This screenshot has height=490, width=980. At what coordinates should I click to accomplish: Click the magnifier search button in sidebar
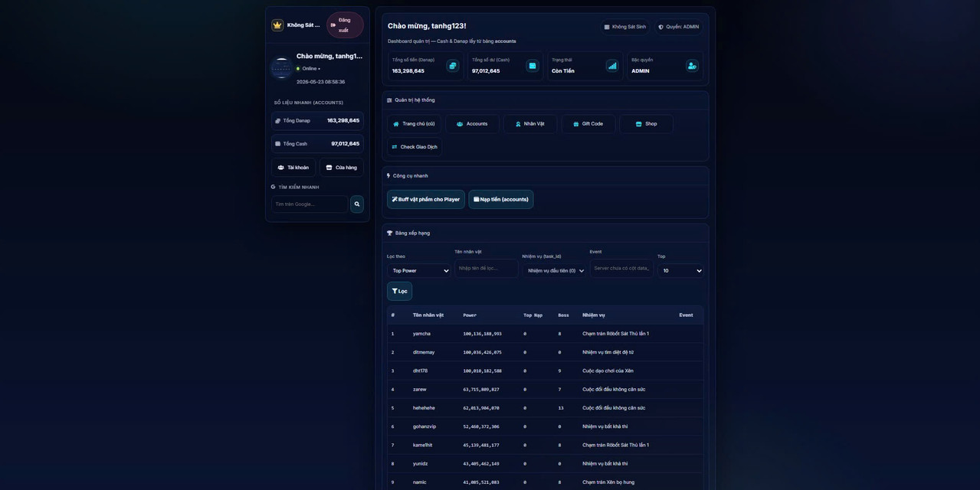(x=357, y=204)
